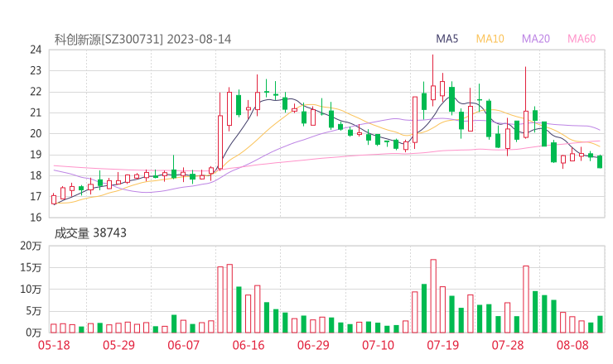Click the price axis label 20

pyautogui.click(x=36, y=133)
